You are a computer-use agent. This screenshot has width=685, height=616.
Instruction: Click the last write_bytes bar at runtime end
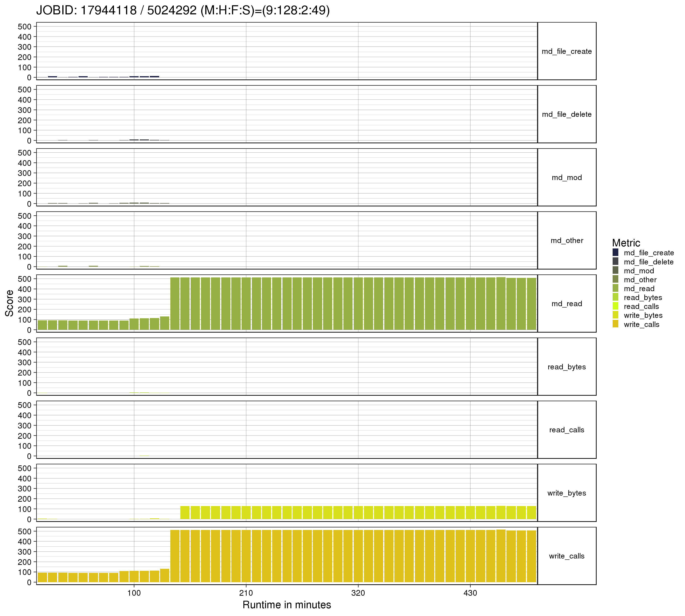point(532,513)
